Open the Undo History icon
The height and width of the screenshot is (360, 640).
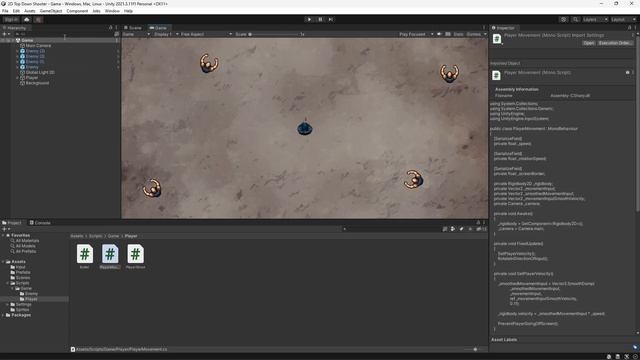(x=563, y=20)
